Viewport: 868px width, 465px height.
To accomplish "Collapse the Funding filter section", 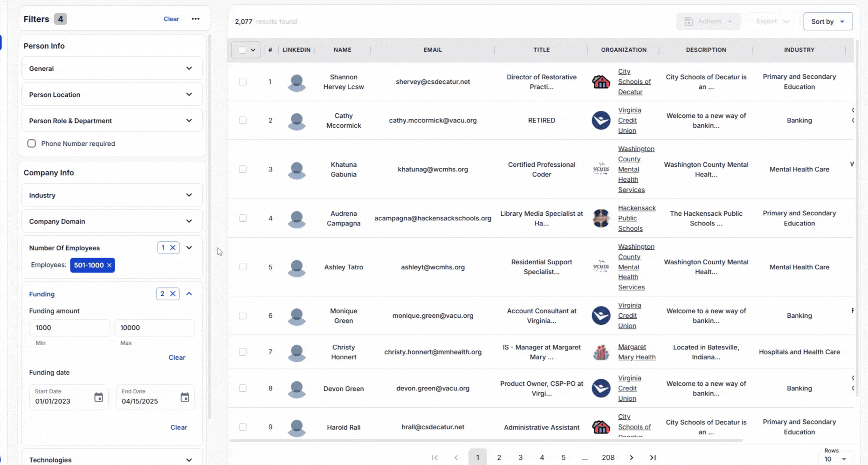I will point(189,294).
